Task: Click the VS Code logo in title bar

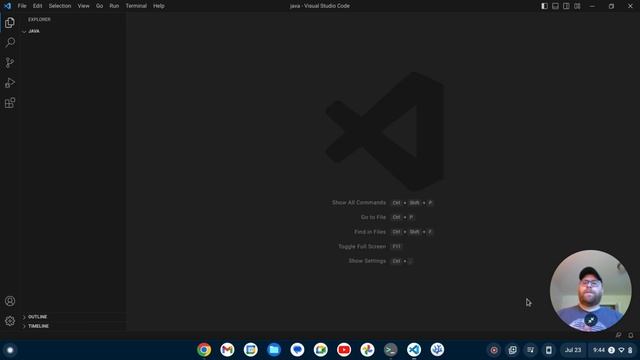Action: pos(7,6)
